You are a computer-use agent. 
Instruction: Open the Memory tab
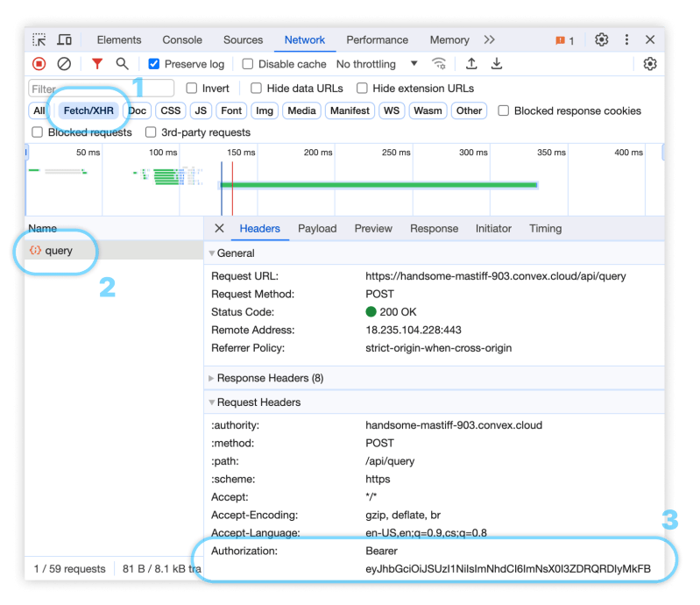coord(449,39)
